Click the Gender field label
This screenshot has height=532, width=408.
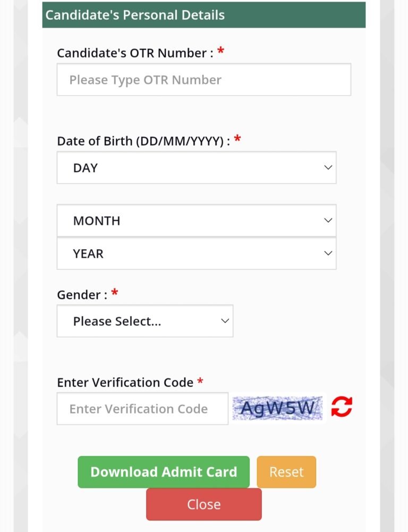[x=82, y=295]
